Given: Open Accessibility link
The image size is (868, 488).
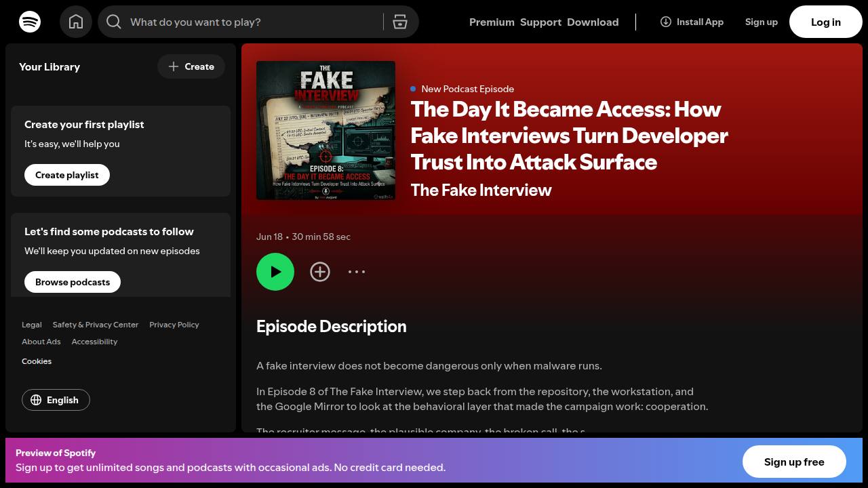Looking at the screenshot, I should click(94, 342).
